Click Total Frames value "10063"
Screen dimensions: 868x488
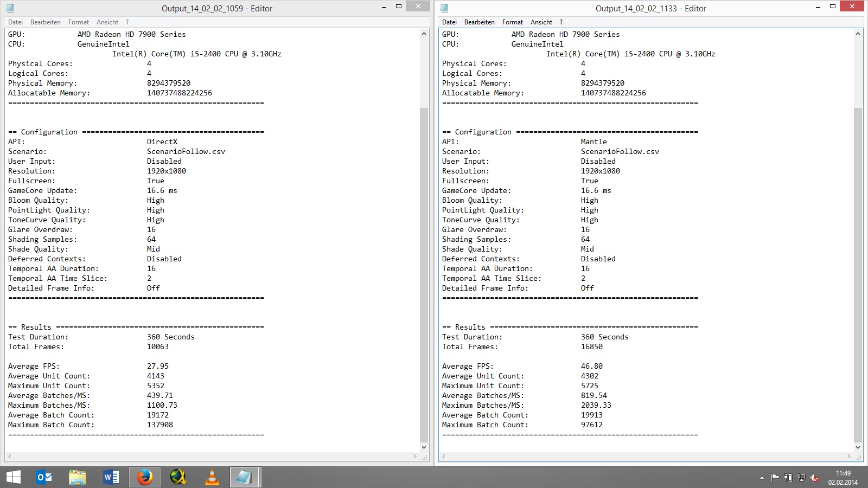coord(158,346)
